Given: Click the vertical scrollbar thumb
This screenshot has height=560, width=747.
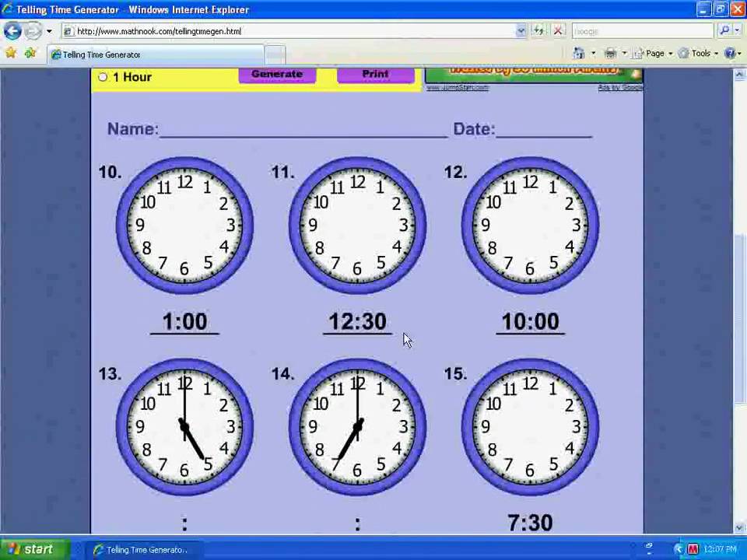Looking at the screenshot, I should (740, 318).
